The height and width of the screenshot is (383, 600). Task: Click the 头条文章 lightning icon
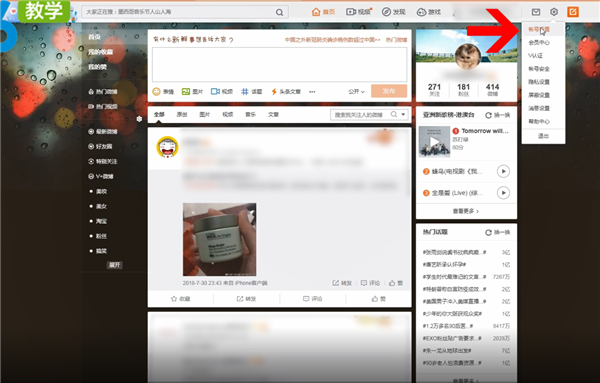pyautogui.click(x=274, y=91)
